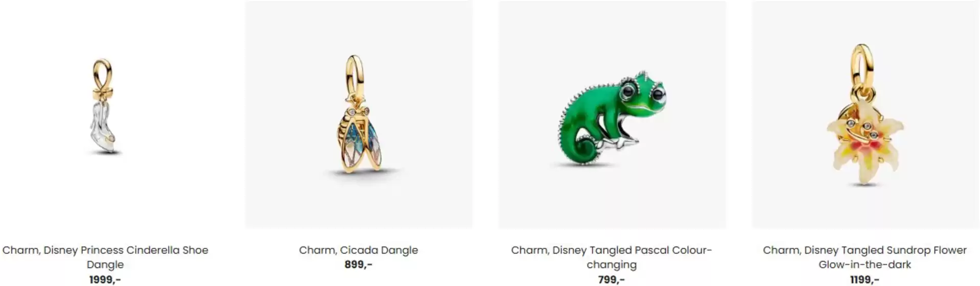Open the Cicada Dangle charm image
Image resolution: width=980 pixels, height=286 pixels.
(x=359, y=114)
